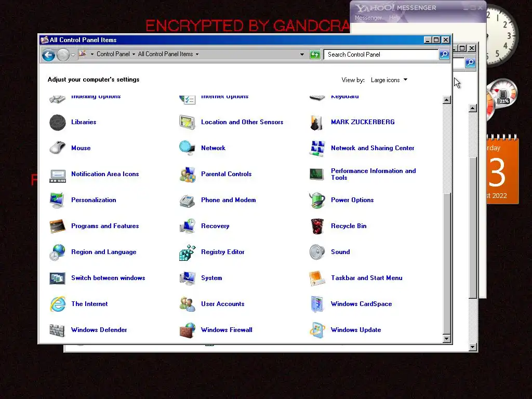Open the MARK ZUCKERBERG icon
Viewport: 532px width, 399px height.
316,123
